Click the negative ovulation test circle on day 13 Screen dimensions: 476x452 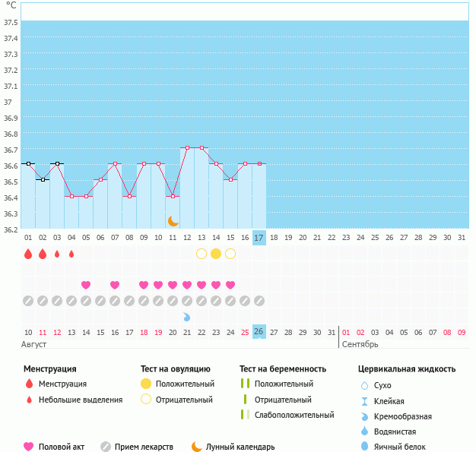coord(202,254)
